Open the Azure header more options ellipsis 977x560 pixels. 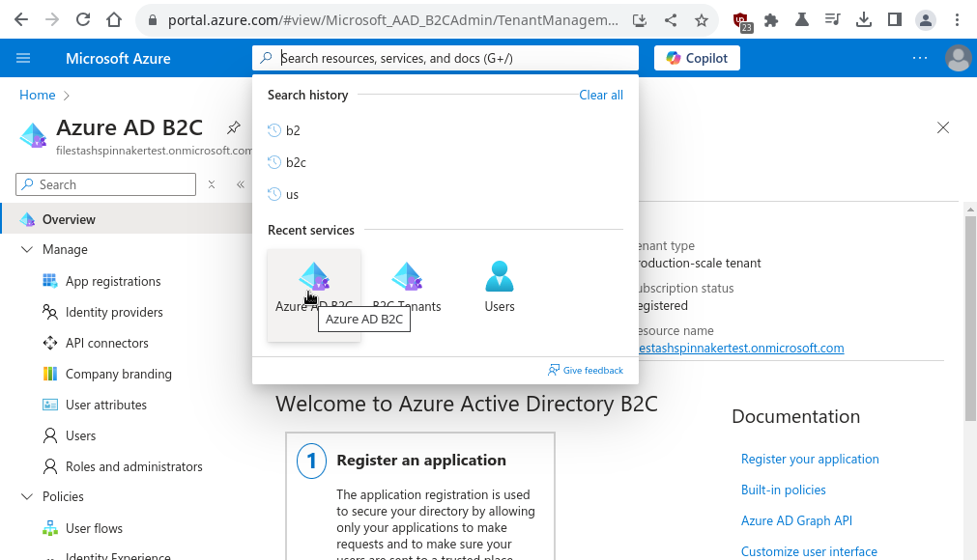[920, 59]
